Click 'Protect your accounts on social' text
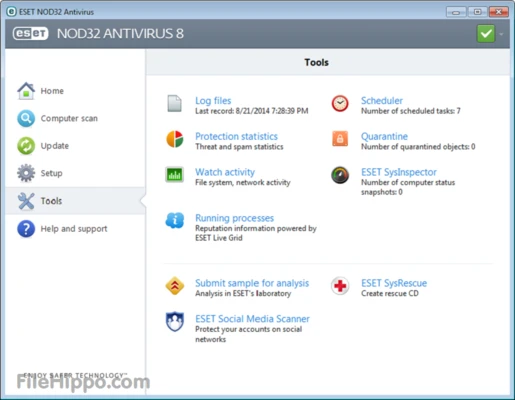 [x=248, y=329]
